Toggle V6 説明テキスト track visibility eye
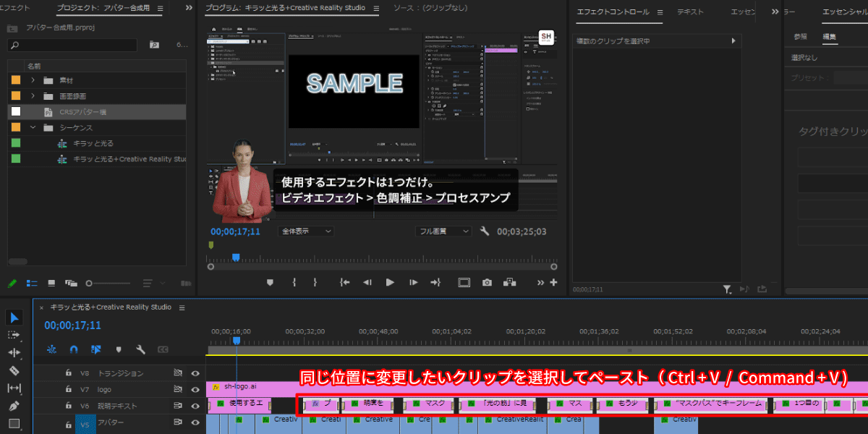 [195, 406]
